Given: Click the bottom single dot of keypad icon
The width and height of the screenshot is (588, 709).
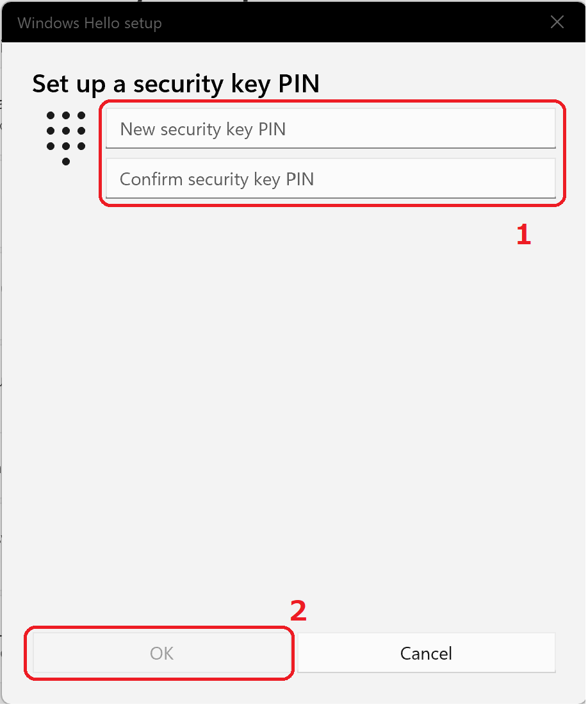Looking at the screenshot, I should pyautogui.click(x=66, y=162).
